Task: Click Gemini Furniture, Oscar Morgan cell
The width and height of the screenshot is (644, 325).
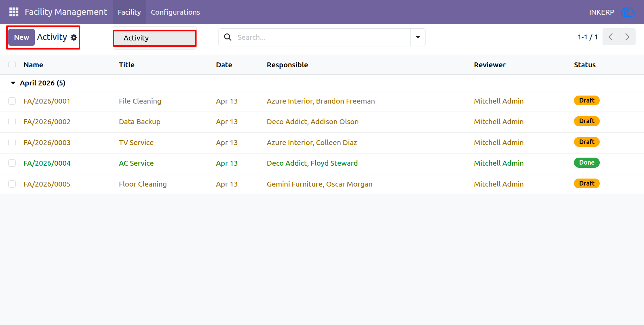Action: pos(320,184)
